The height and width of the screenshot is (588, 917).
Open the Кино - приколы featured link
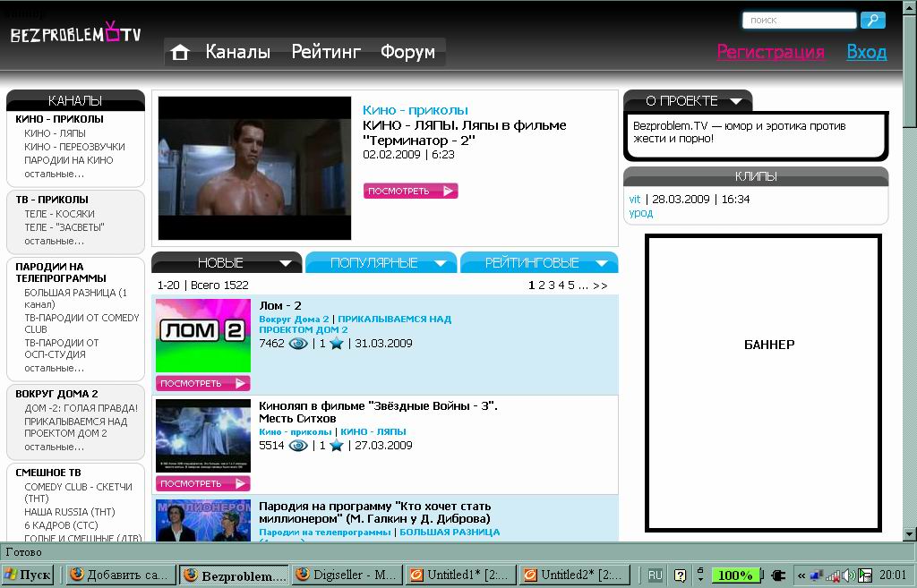(416, 110)
